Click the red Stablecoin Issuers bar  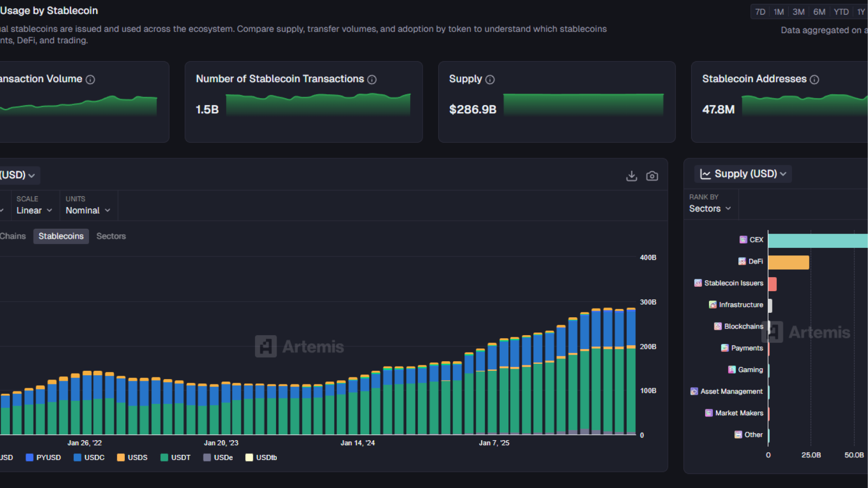click(773, 284)
